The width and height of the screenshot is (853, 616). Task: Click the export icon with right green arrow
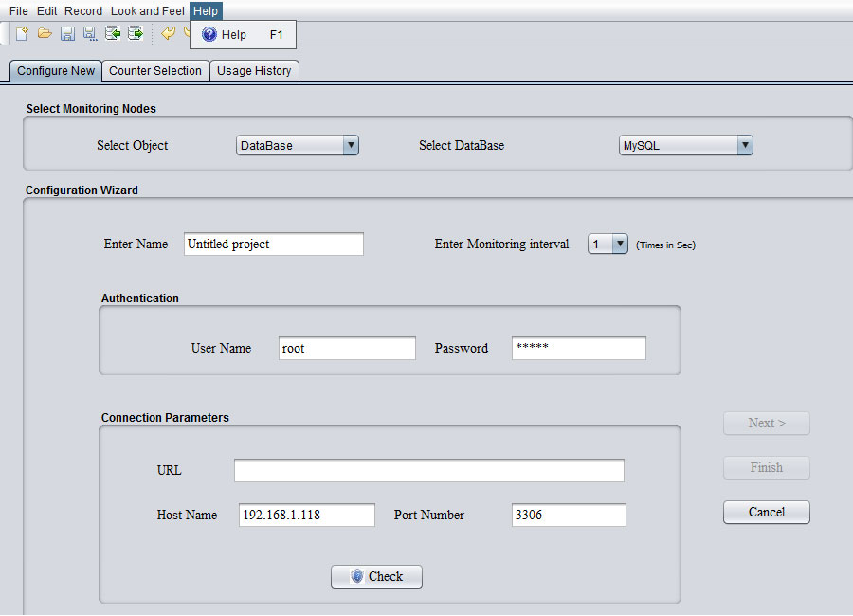(x=136, y=34)
